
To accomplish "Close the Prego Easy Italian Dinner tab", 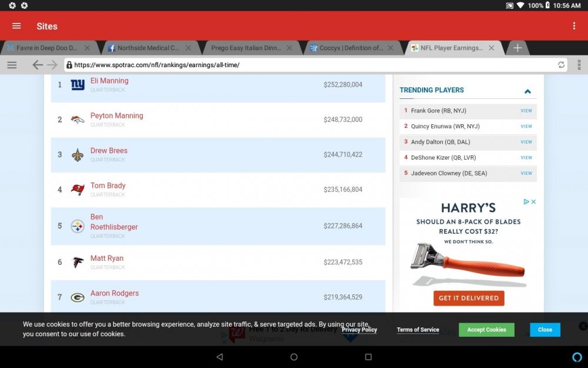I will pyautogui.click(x=289, y=48).
